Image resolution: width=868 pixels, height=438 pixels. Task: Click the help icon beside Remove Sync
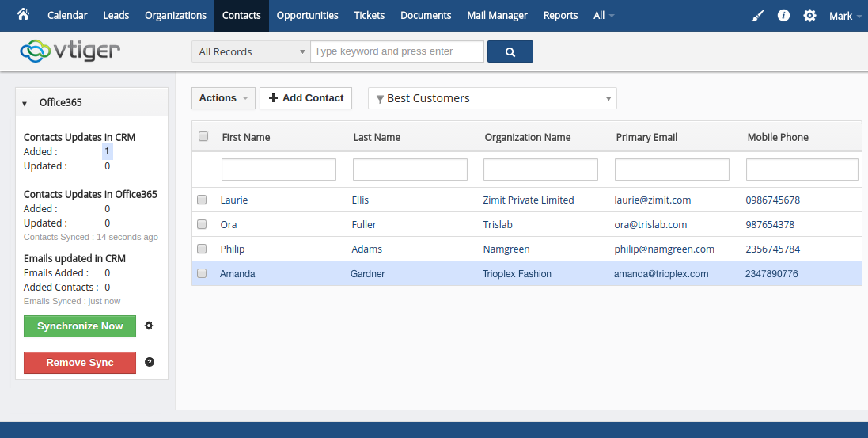(150, 362)
